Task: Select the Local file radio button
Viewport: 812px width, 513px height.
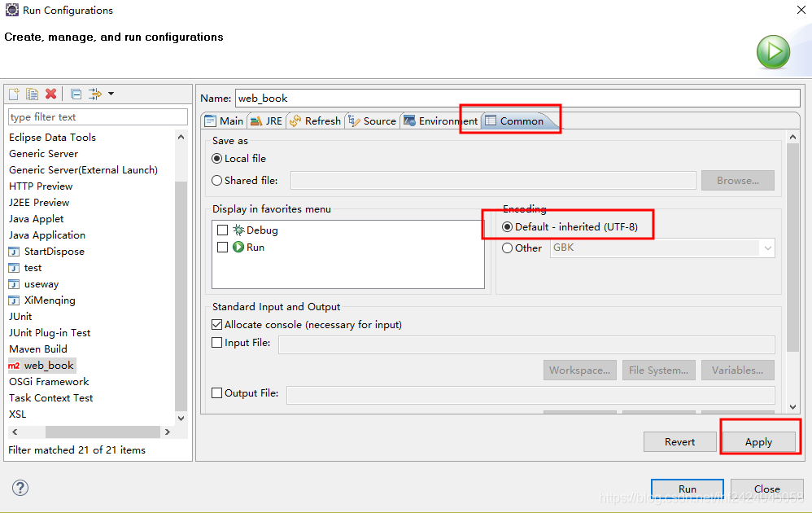Action: [x=217, y=159]
